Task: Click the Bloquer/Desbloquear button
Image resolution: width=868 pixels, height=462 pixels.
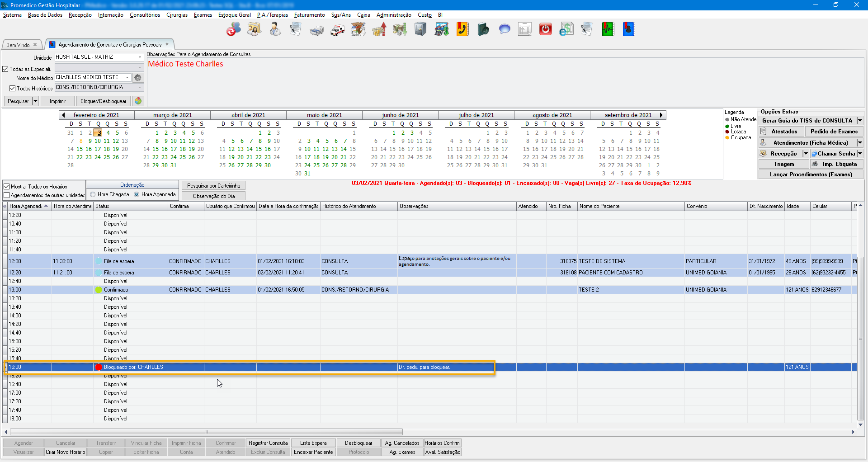Action: point(103,101)
